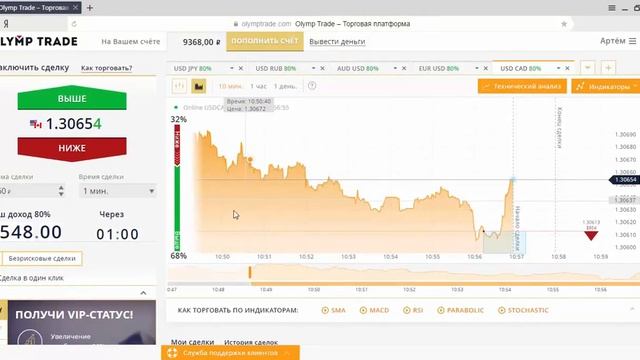Screen dimensions: 640x360
Task: Close the USD CAD tab
Action: pos(567,68)
